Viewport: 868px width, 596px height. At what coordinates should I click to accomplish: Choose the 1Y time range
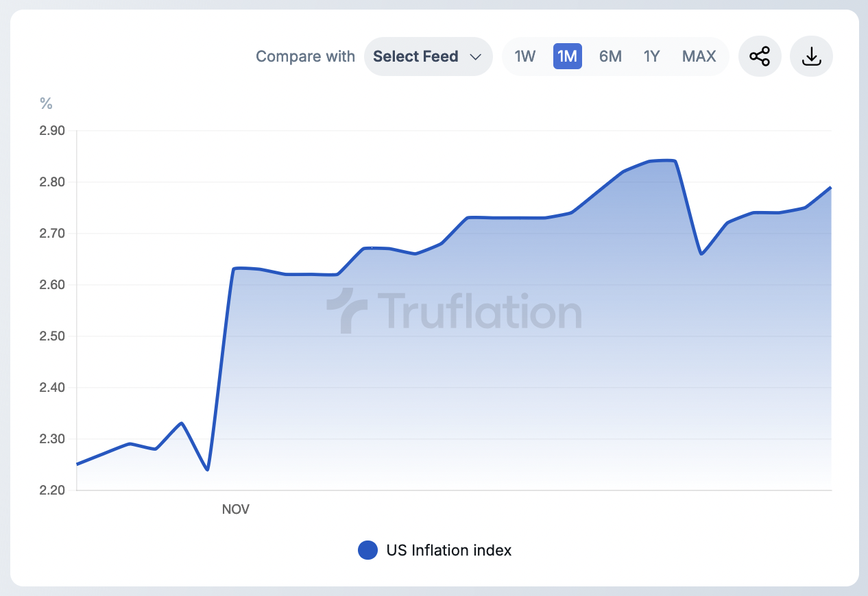pyautogui.click(x=651, y=56)
